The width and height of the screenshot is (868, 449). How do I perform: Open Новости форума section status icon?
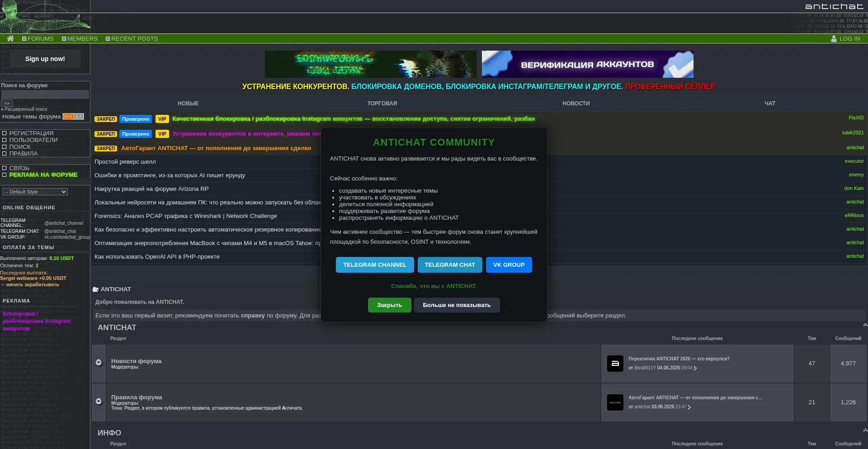click(x=99, y=362)
